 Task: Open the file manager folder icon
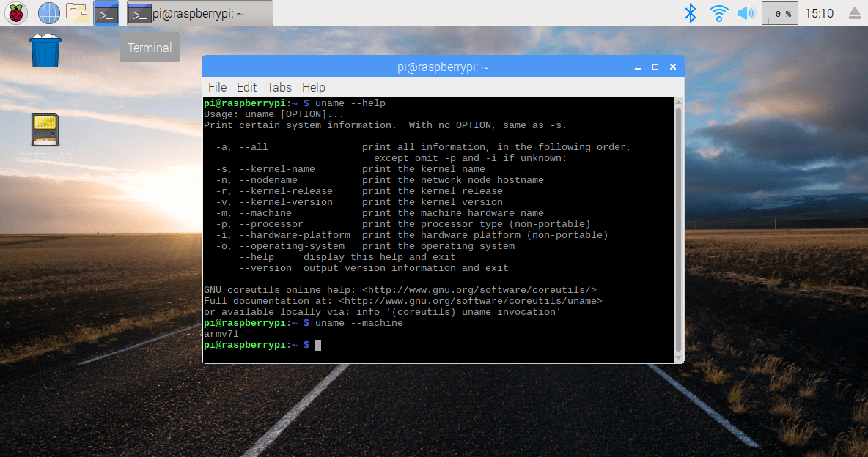pyautogui.click(x=78, y=12)
